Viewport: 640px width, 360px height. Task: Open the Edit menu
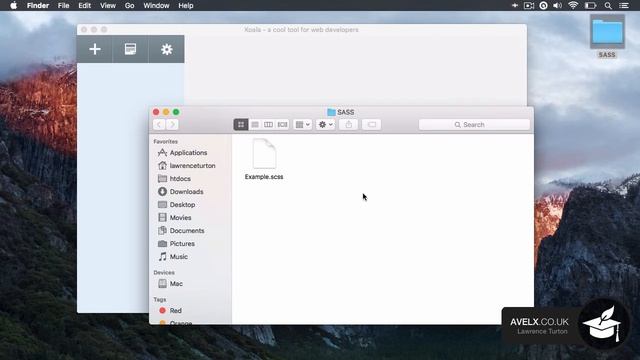[84, 6]
